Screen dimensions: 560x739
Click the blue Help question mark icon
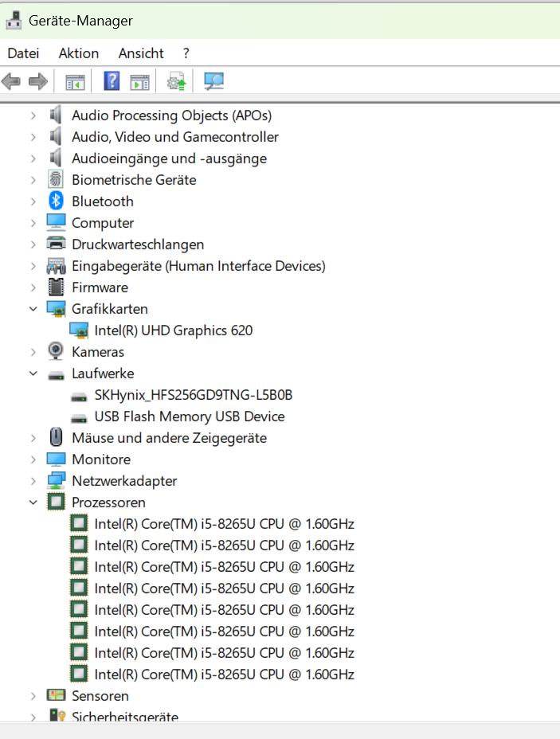pos(112,81)
